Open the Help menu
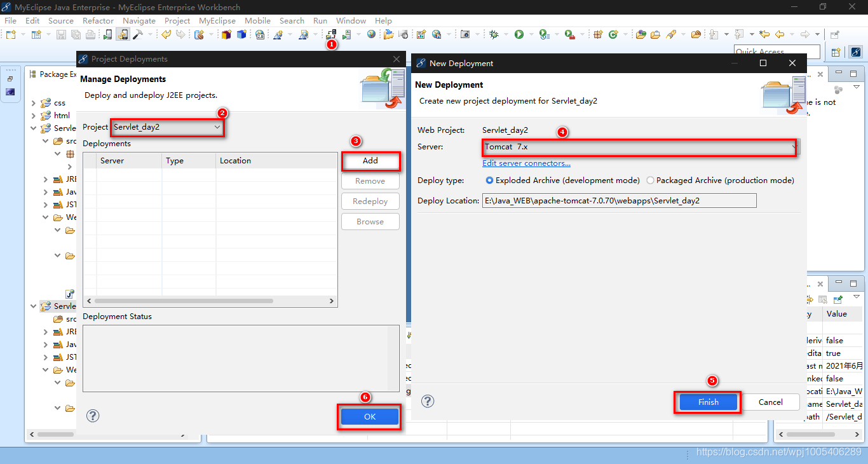Screen dimensions: 868x464 [x=383, y=20]
